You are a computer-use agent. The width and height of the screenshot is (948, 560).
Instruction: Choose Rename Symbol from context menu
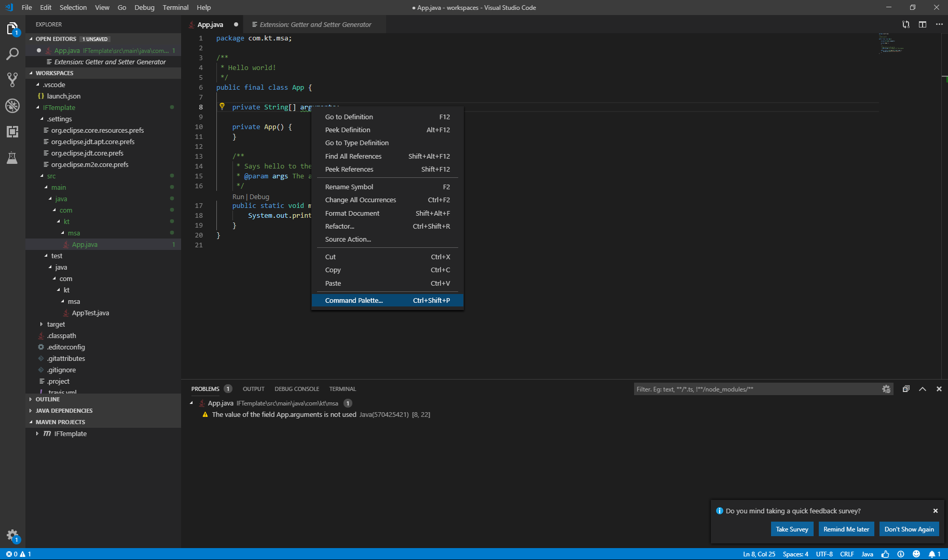point(387,187)
